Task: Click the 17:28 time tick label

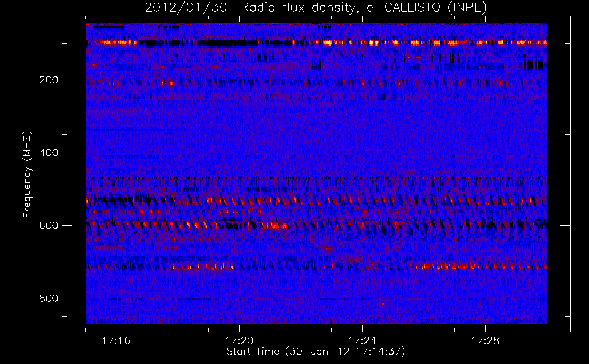Action: pyautogui.click(x=485, y=341)
